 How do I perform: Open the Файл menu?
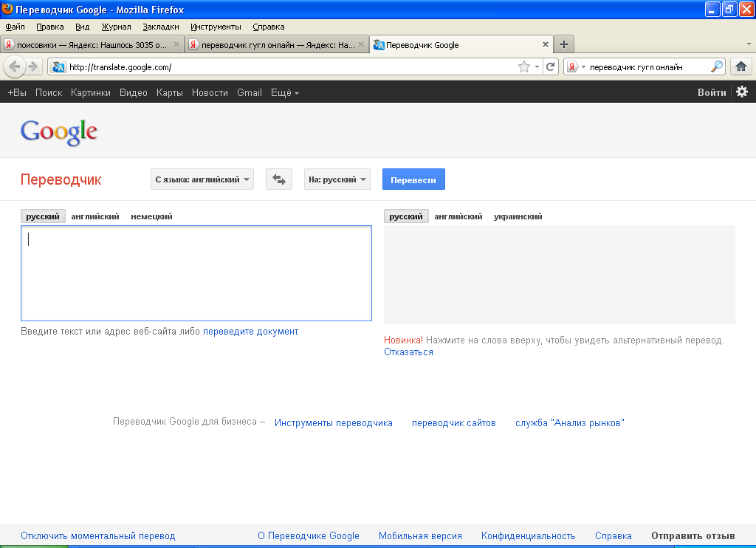(15, 27)
